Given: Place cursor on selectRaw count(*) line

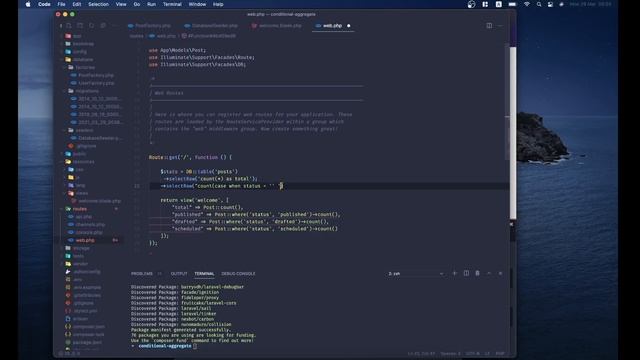Looking at the screenshot, I should tap(211, 179).
